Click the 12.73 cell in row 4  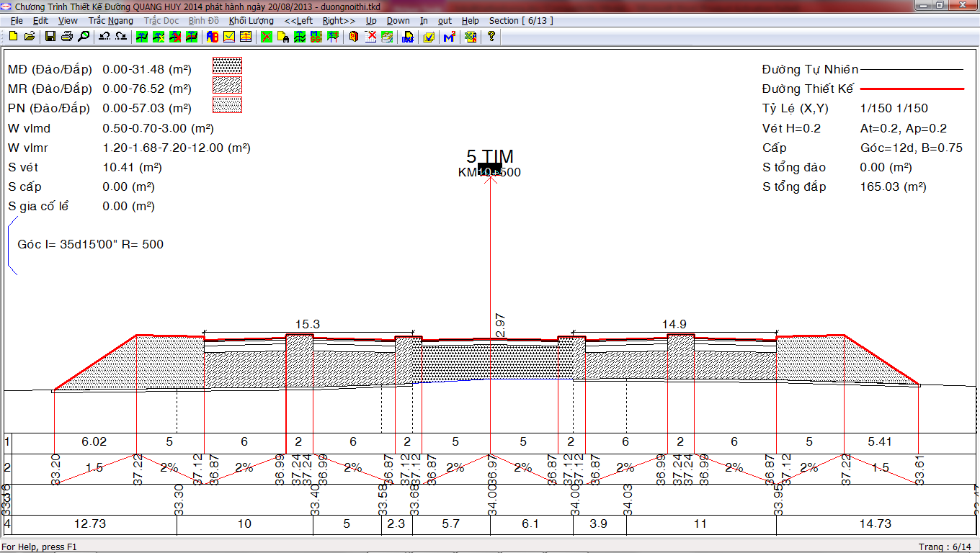(x=90, y=523)
